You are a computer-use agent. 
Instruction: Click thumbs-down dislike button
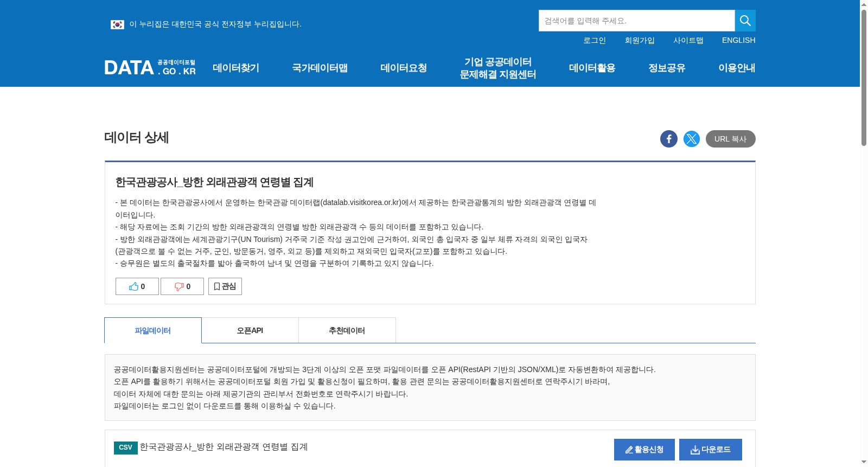182,286
